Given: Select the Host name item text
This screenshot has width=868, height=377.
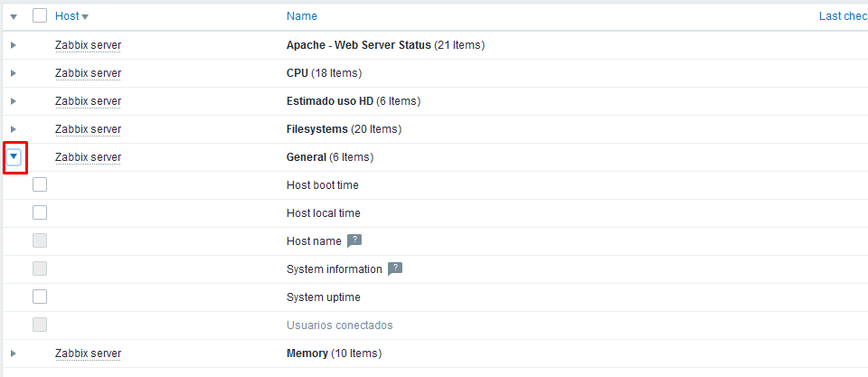Looking at the screenshot, I should tap(314, 241).
